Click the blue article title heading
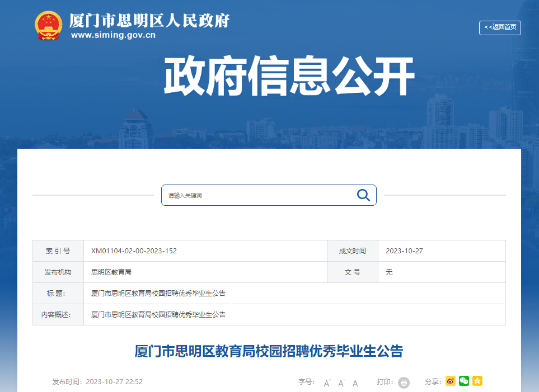Viewport: 539px width, 392px height. pos(269,351)
